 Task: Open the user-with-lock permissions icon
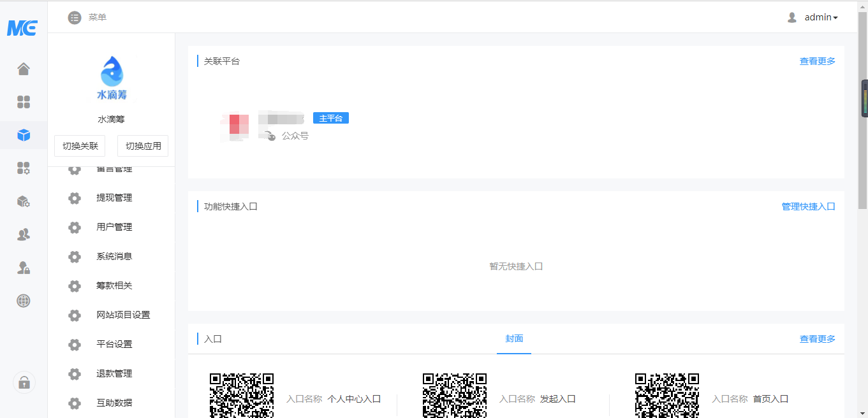click(24, 268)
